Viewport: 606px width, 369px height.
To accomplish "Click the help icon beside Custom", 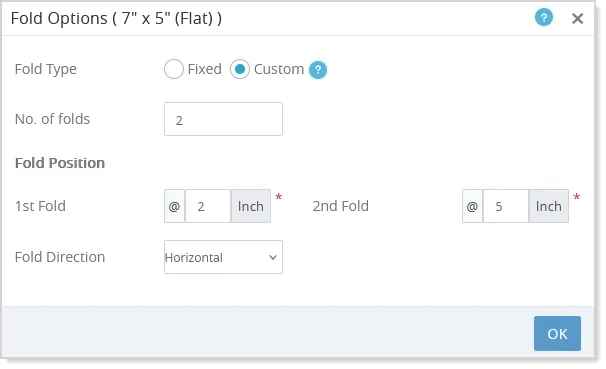I will tap(318, 70).
